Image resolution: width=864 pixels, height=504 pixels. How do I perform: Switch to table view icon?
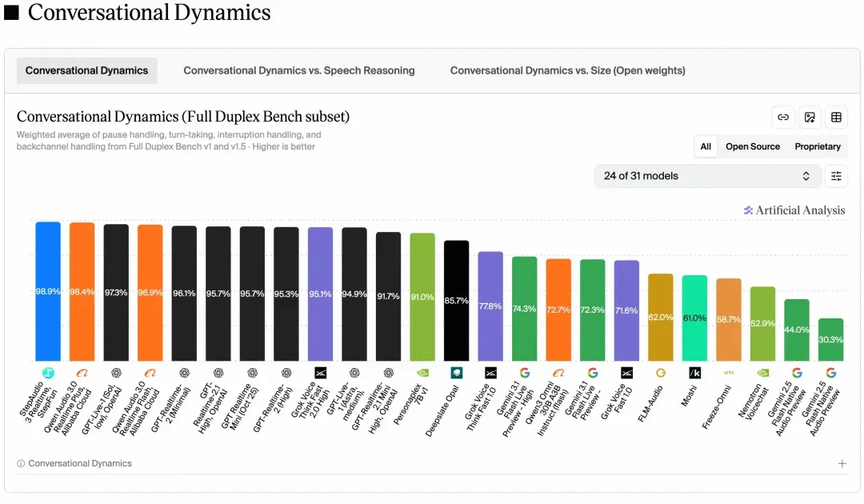tap(837, 118)
